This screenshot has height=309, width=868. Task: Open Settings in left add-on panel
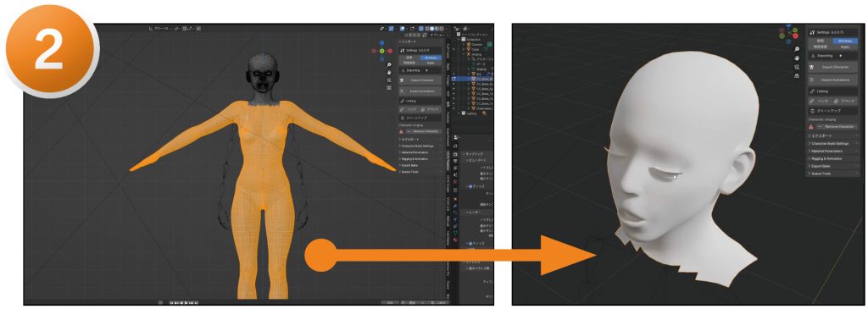click(x=420, y=50)
